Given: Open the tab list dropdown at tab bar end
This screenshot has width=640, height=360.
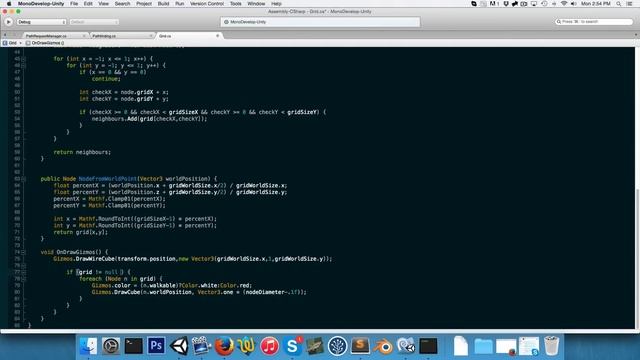Looking at the screenshot, I should pos(636,36).
